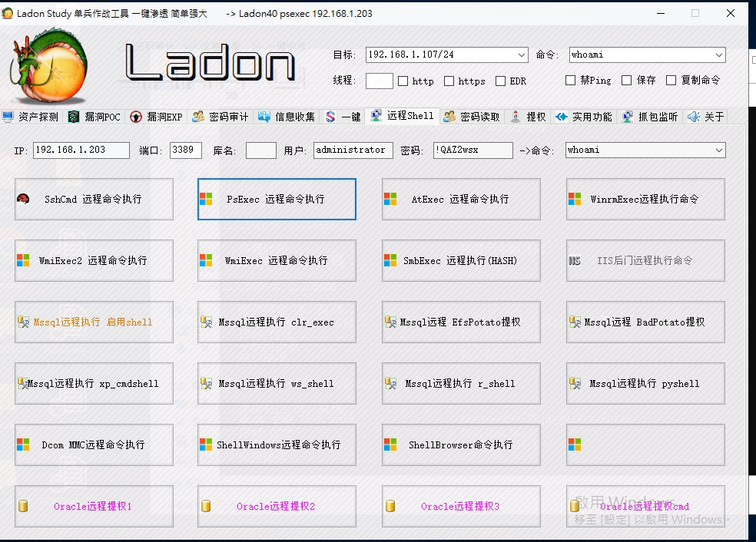756x542 pixels.
Task: Expand the 目标 target dropdown
Action: coord(522,55)
